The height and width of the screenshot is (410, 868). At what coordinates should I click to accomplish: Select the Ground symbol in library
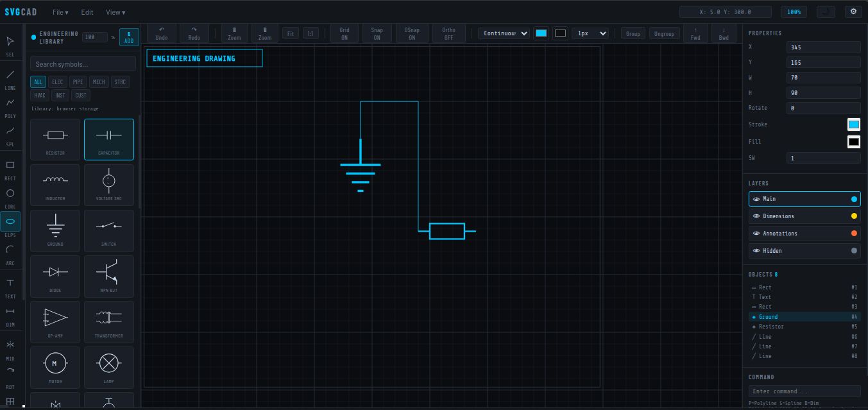click(55, 230)
